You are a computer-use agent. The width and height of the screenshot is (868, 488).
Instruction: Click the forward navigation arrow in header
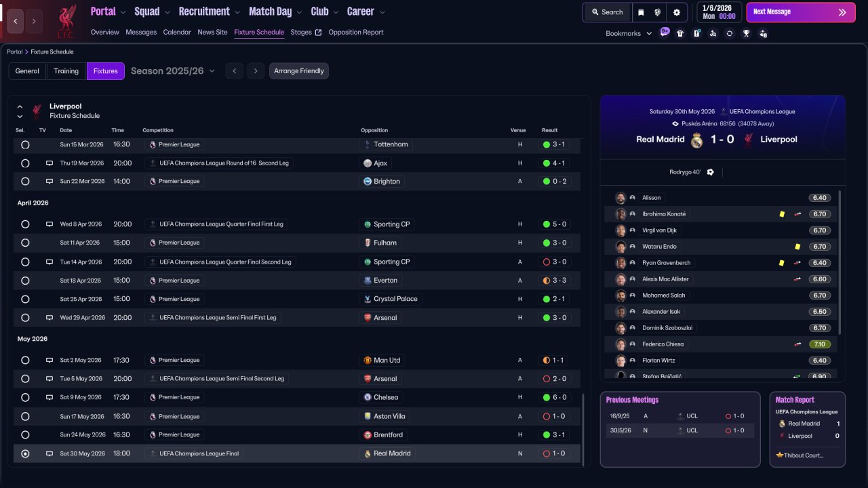click(x=34, y=21)
